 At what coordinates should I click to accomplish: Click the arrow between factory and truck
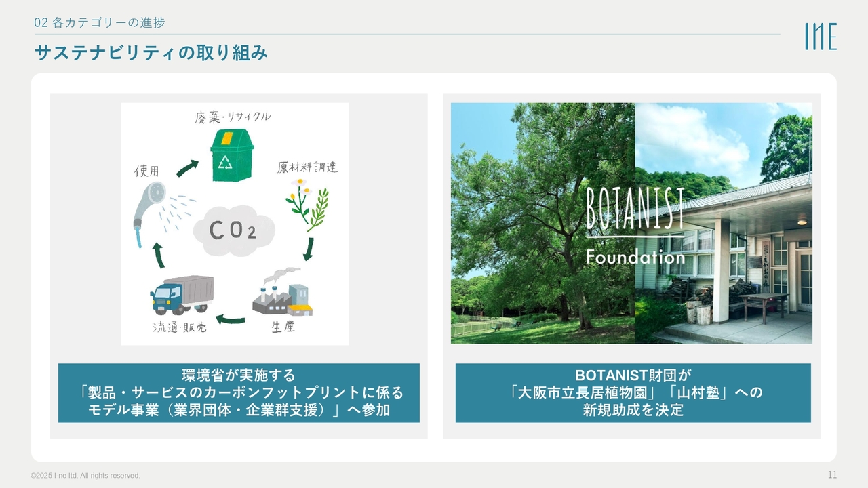click(231, 319)
